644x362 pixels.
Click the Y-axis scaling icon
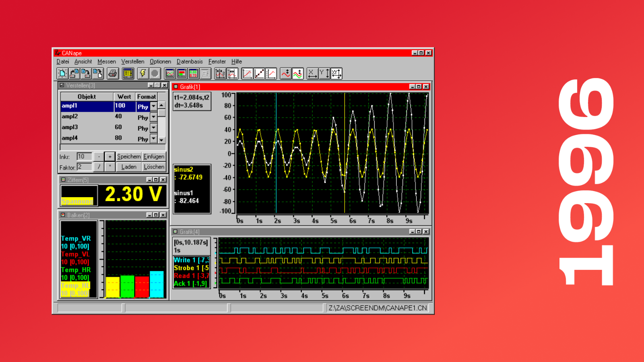324,73
